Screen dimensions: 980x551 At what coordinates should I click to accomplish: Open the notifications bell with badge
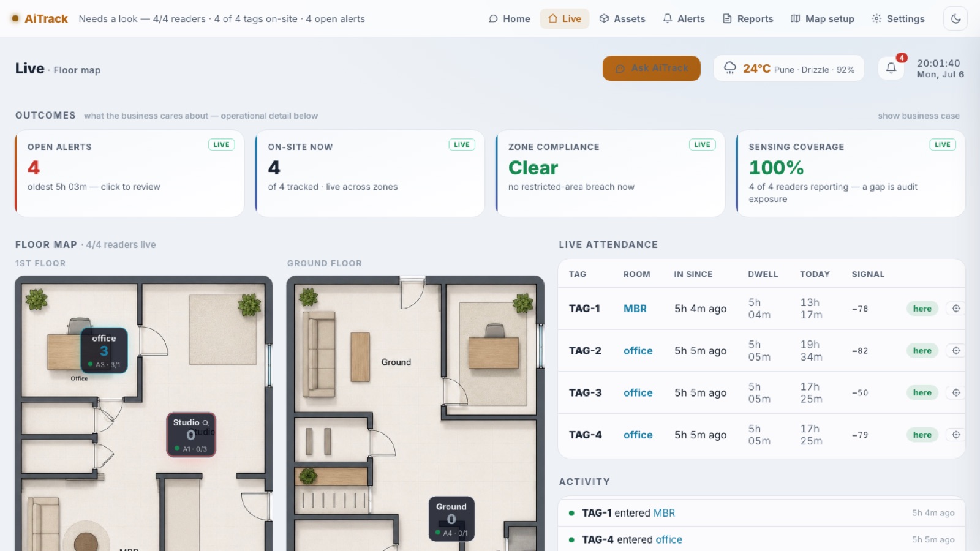click(x=892, y=68)
